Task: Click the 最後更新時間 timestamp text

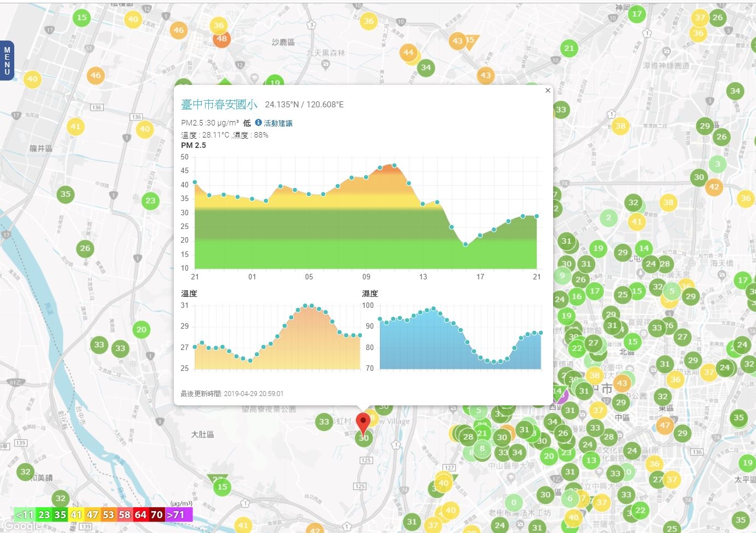Action: 232,393
